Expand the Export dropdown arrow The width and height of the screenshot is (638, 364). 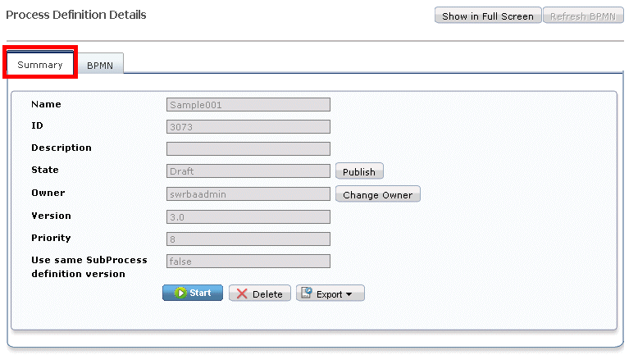click(x=349, y=294)
